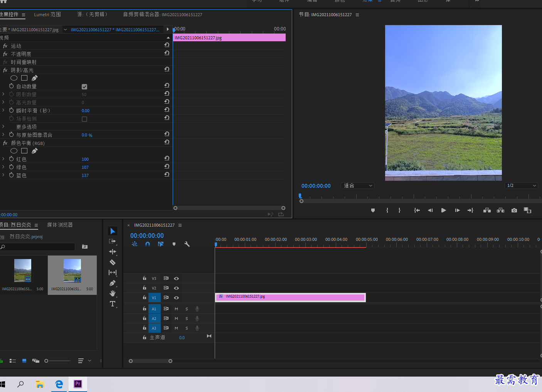
Task: Switch to Source monitor tab
Action: click(x=92, y=14)
